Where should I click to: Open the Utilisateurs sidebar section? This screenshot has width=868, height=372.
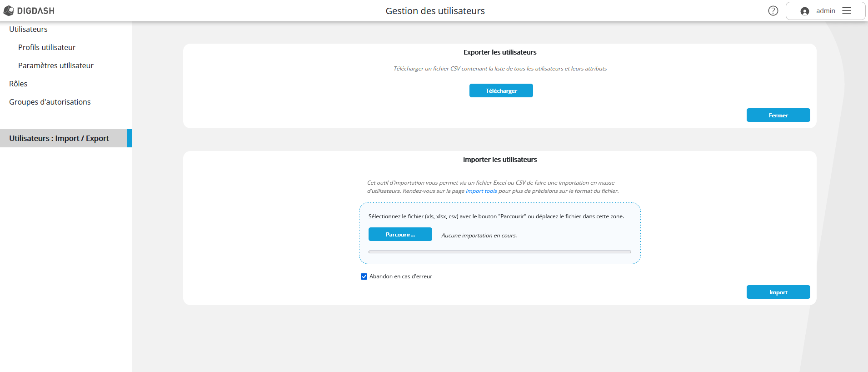pyautogui.click(x=28, y=29)
